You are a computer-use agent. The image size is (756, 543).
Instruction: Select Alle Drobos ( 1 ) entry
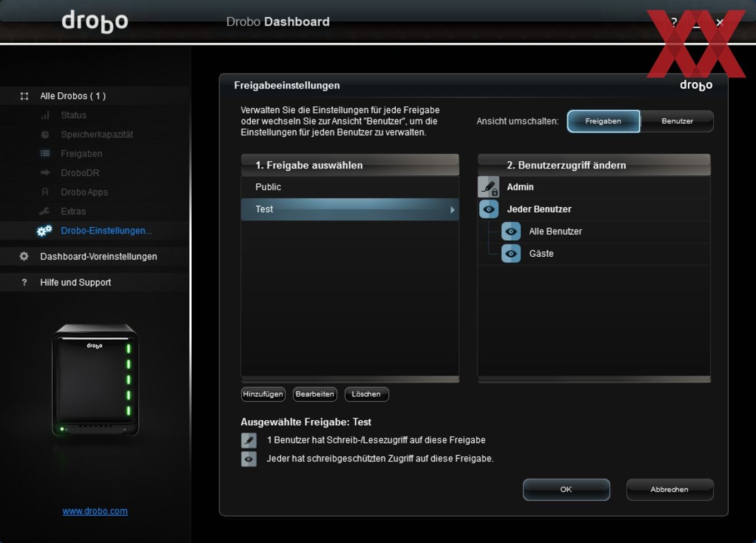pos(73,96)
